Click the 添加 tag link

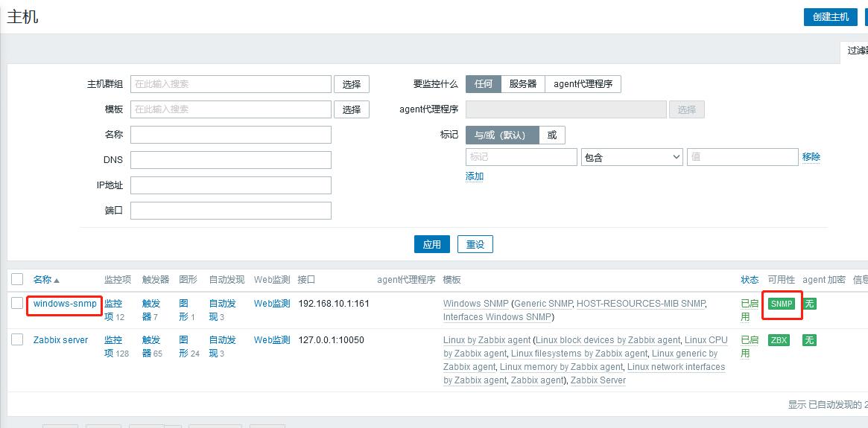pos(475,176)
